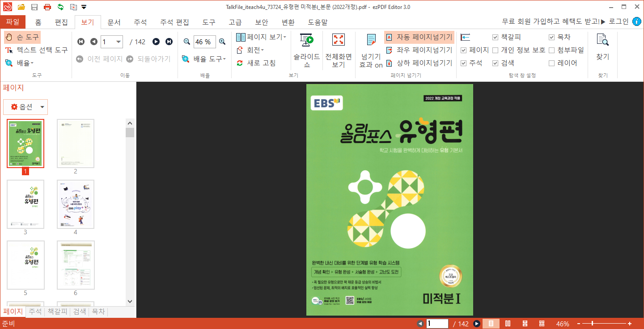Switch to the 주석 편집 ribbon tab
644x329 pixels.
[174, 22]
